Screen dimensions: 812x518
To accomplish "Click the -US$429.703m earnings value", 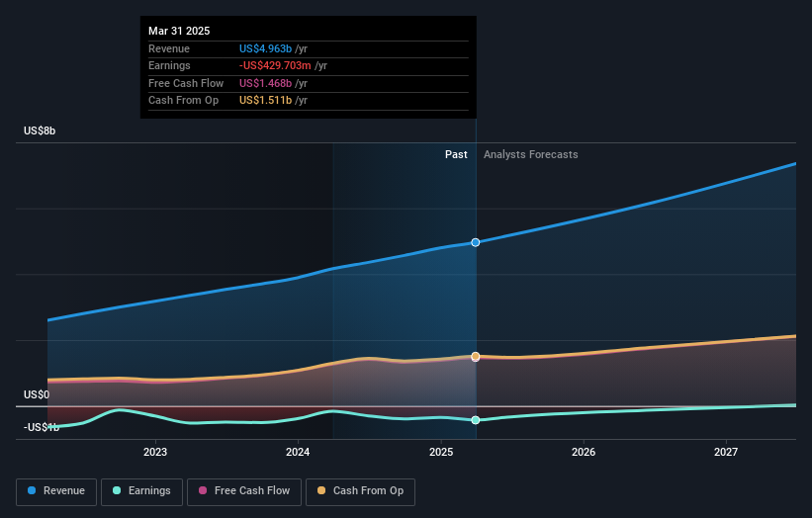I will (275, 65).
